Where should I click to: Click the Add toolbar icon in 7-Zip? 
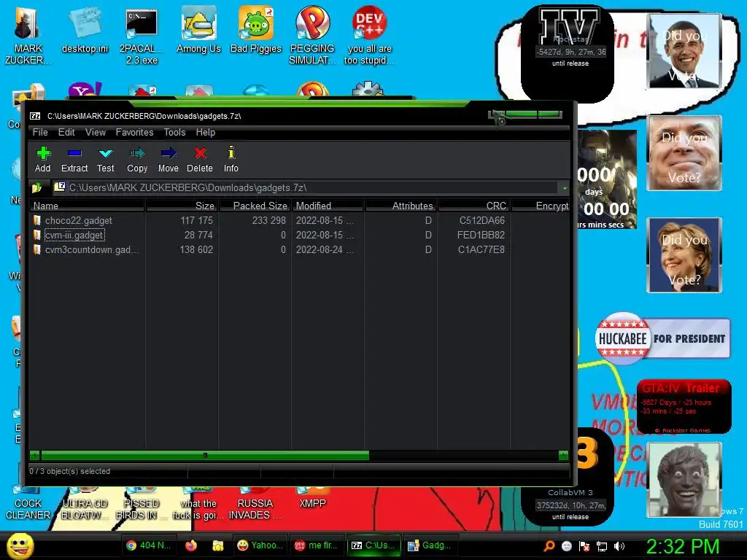coord(43,159)
